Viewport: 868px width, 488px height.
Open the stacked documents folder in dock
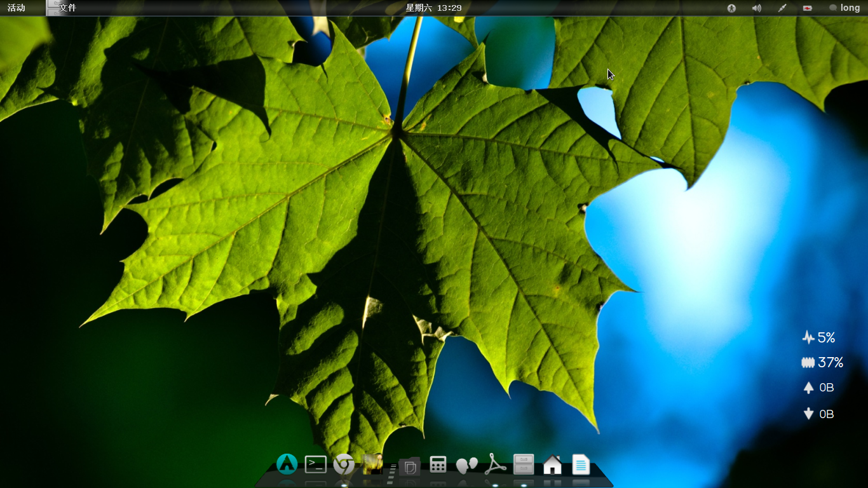pyautogui.click(x=409, y=466)
